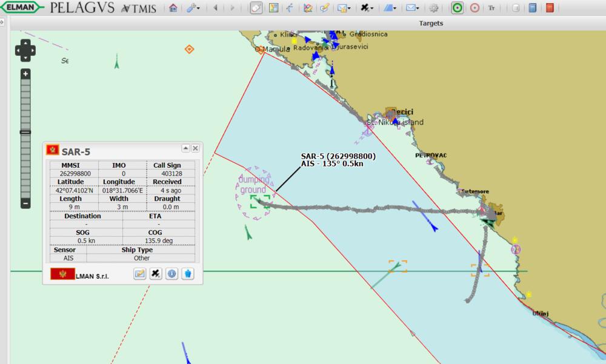The width and height of the screenshot is (606, 364).
Task: Select the eraser tool in toolbar
Action: 256,8
